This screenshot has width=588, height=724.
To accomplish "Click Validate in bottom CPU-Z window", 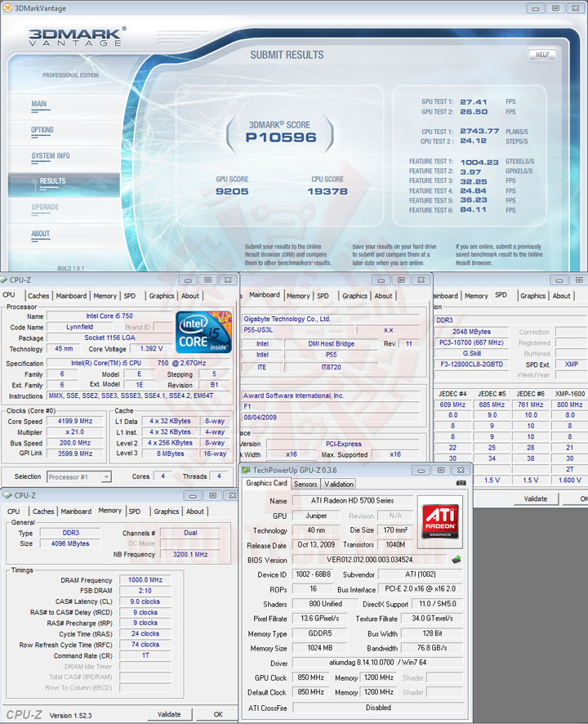I will point(169,714).
